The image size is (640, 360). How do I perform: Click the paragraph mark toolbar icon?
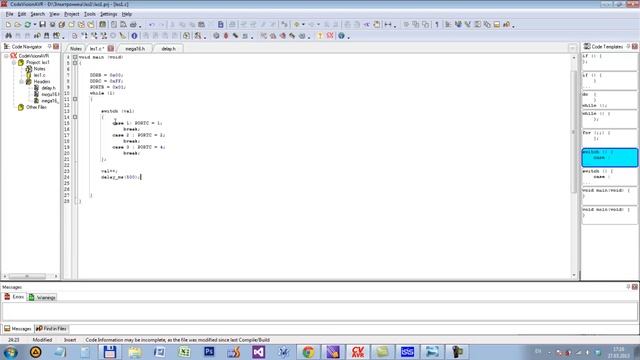(437, 25)
